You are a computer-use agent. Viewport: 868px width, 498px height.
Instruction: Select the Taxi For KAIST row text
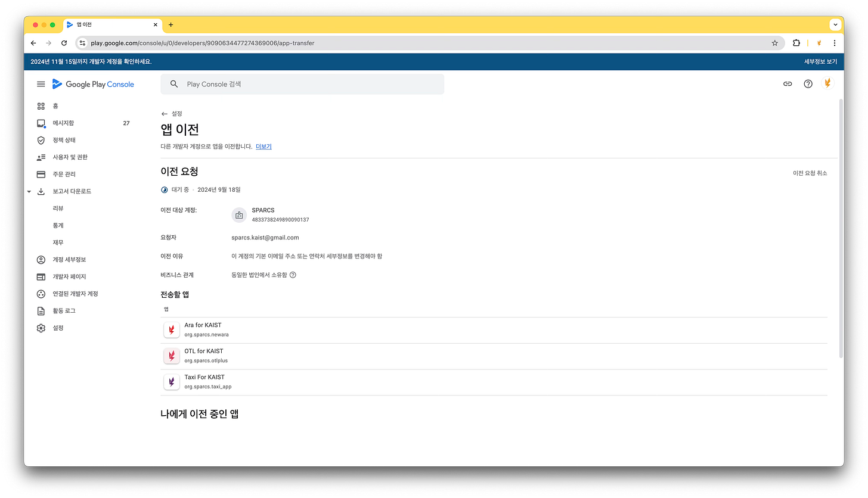pyautogui.click(x=204, y=377)
